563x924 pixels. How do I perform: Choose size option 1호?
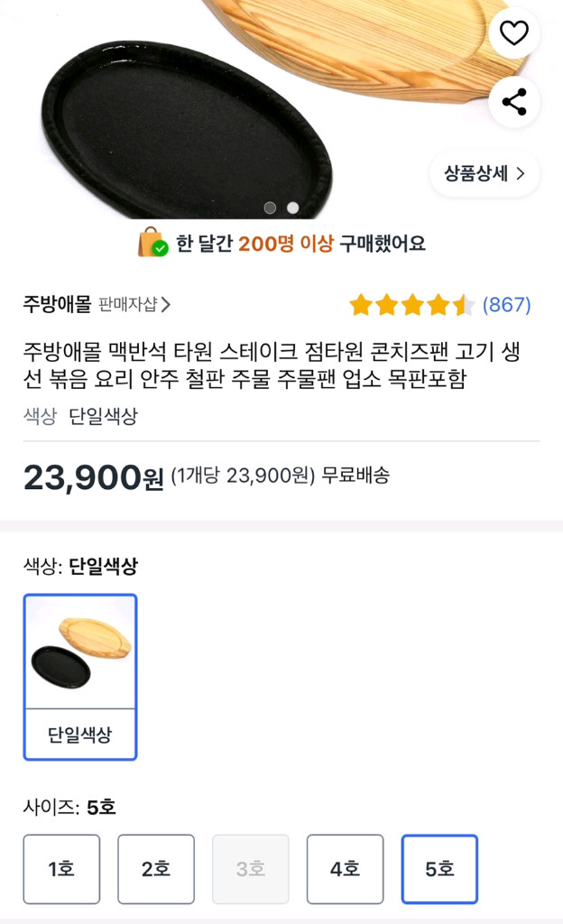[61, 868]
